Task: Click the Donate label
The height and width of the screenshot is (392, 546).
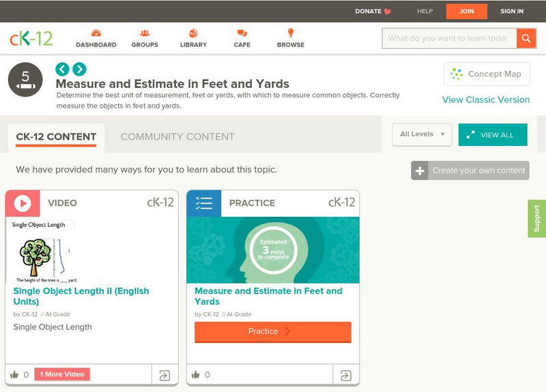Action: (x=368, y=12)
